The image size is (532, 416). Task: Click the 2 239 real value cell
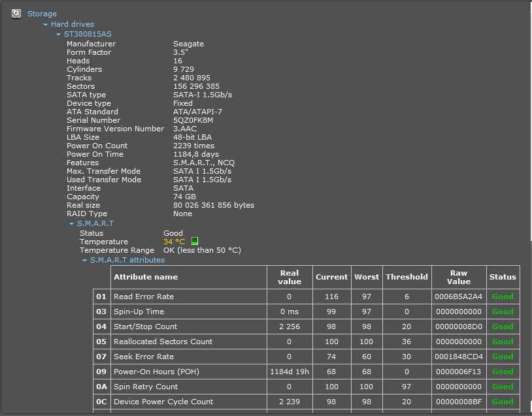[290, 402]
